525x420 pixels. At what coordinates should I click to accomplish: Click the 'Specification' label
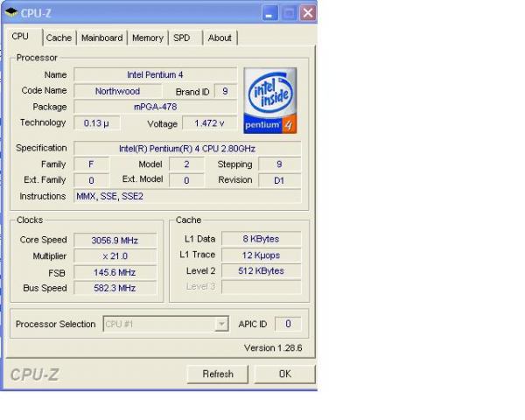coord(41,148)
